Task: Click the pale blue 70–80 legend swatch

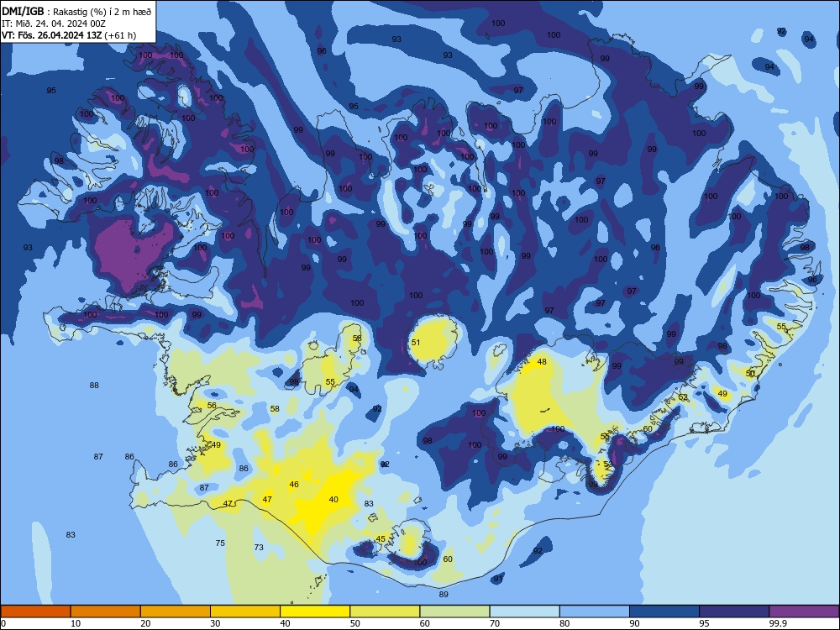Action: 524,612
